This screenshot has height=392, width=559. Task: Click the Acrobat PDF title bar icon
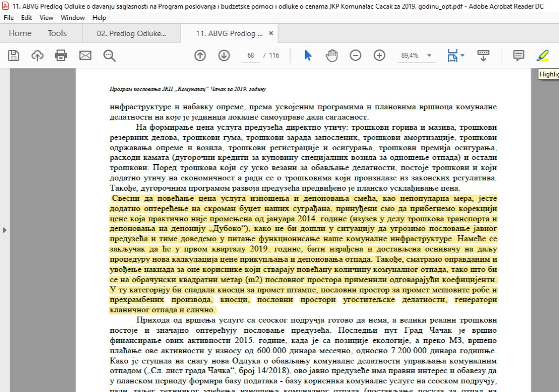point(5,6)
